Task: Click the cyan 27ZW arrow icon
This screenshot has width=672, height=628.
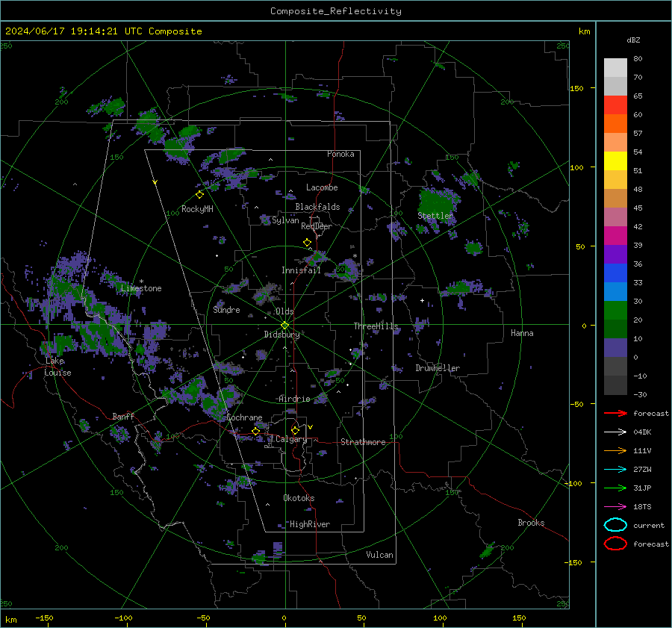Action: pos(615,470)
